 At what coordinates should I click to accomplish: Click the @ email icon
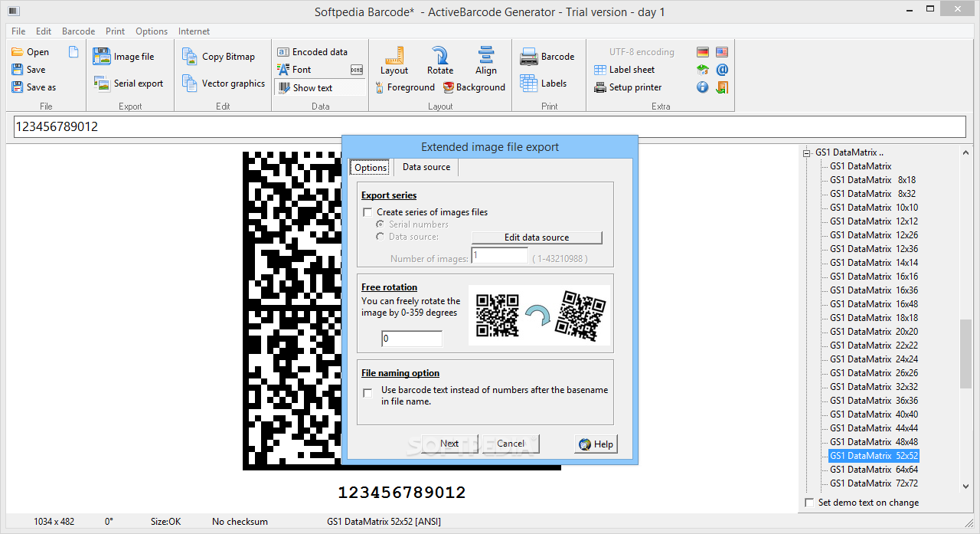click(x=722, y=70)
